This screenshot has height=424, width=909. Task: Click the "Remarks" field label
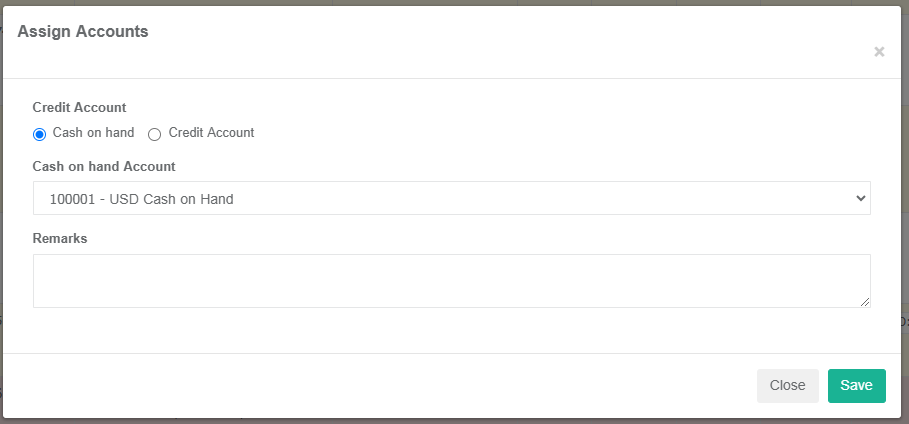[60, 239]
